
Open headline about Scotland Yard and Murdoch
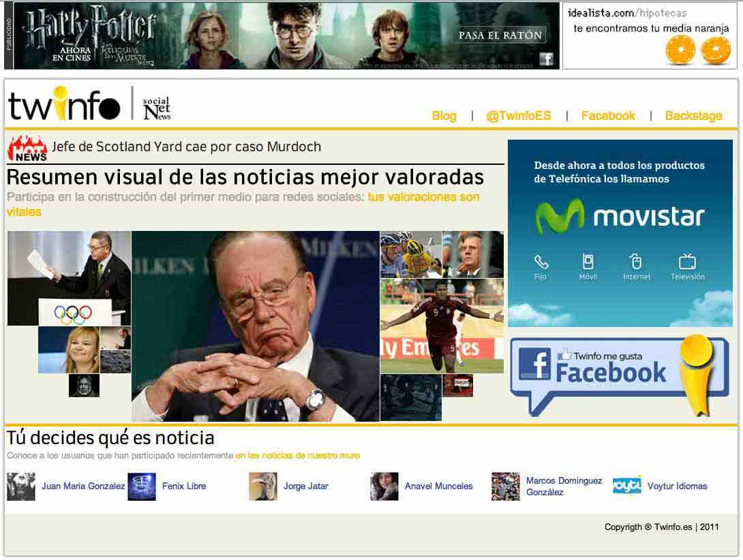click(186, 147)
